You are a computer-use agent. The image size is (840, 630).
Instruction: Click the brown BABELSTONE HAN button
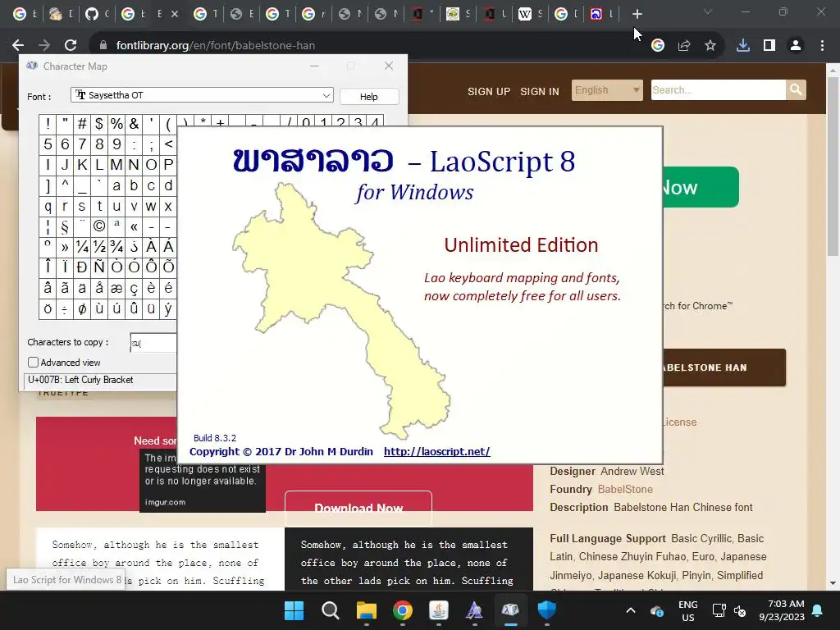point(724,367)
